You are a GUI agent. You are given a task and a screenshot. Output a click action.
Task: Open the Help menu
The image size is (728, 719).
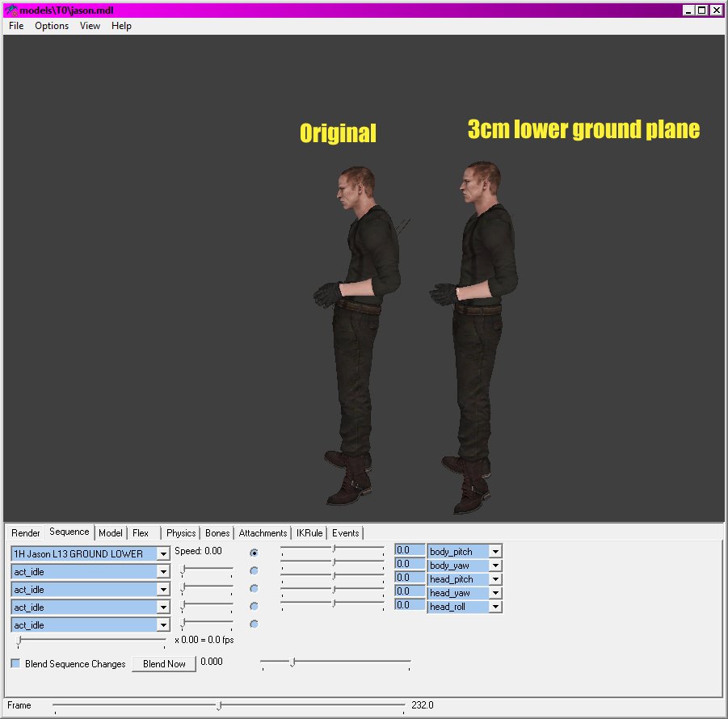click(121, 26)
